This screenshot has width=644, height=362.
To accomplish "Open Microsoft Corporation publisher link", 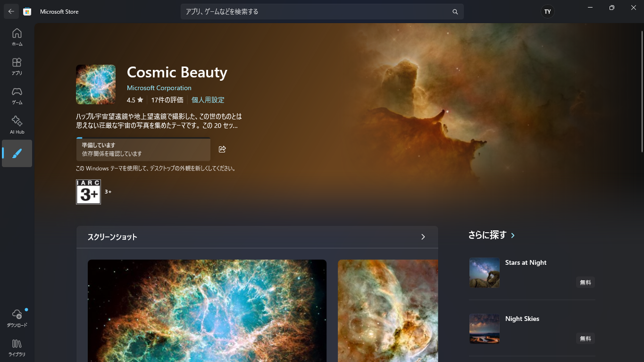I will point(159,88).
